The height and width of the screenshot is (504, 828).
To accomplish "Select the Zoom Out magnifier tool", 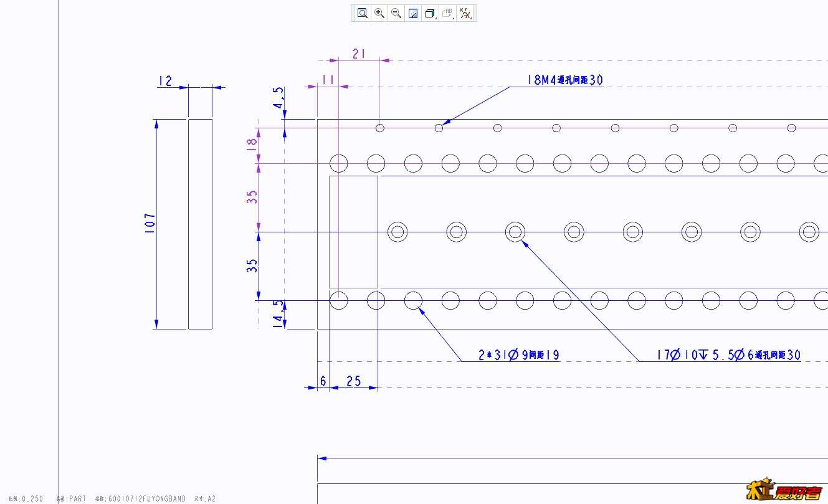I will (x=396, y=13).
